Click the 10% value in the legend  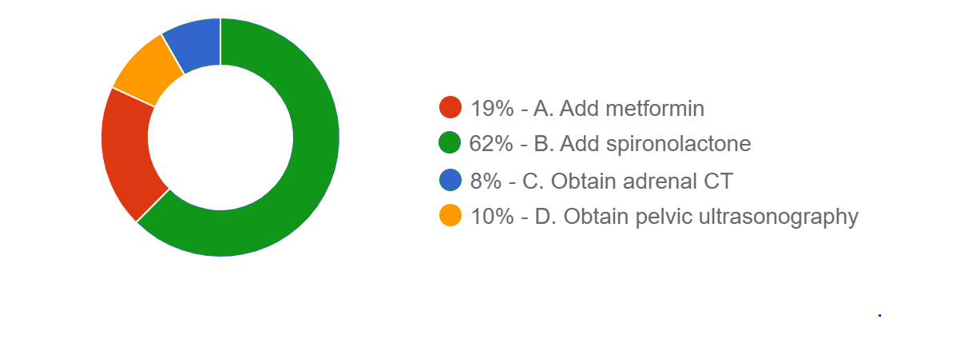point(487,217)
